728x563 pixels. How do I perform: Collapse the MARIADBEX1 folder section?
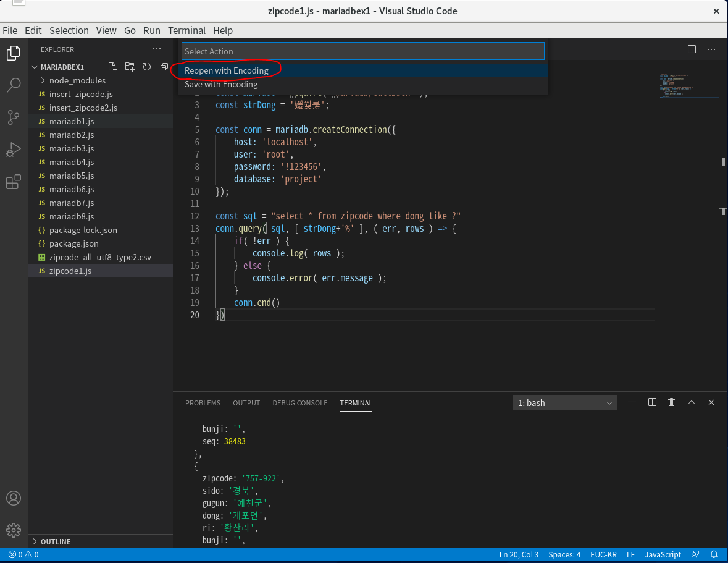tap(101, 67)
